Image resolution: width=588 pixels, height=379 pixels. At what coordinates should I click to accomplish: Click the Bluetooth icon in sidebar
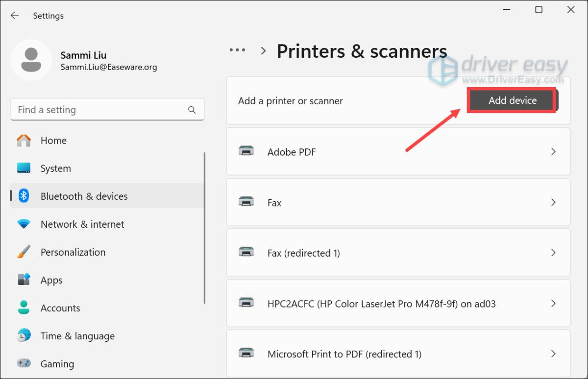point(24,196)
